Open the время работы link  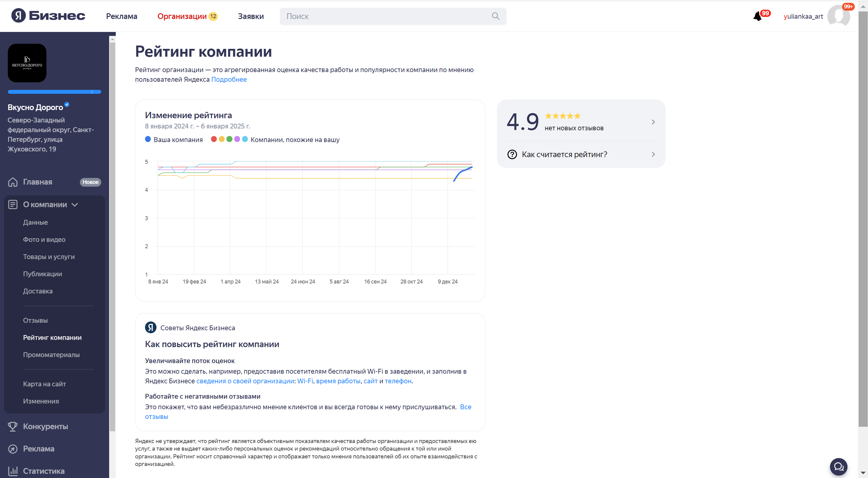tap(338, 381)
